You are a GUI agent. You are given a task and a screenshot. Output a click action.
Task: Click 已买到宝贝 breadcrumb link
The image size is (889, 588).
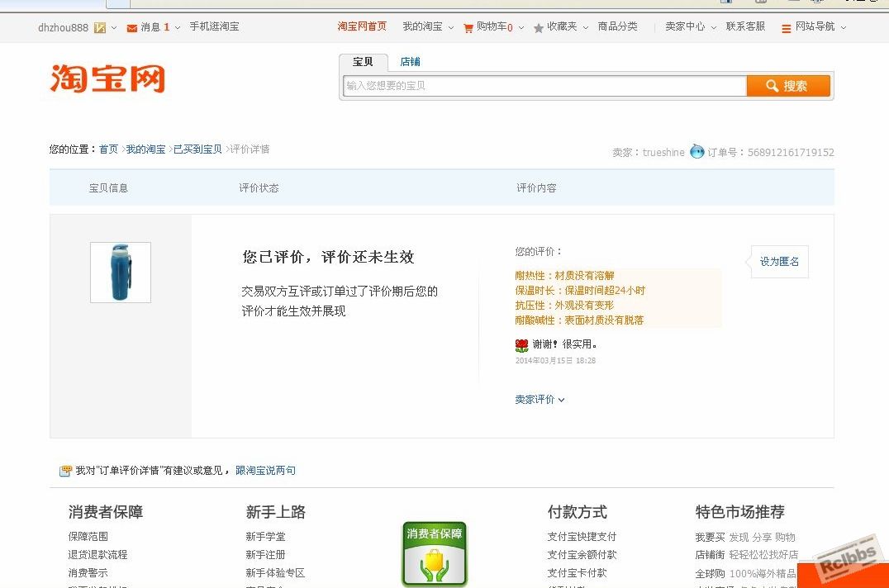[x=197, y=149]
